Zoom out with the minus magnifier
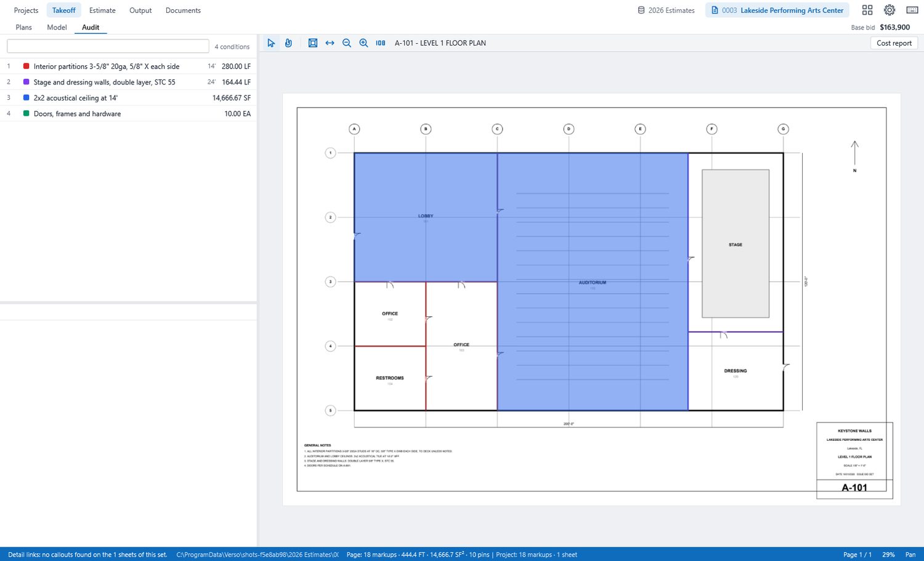Viewport: 924px width, 561px height. [x=347, y=43]
